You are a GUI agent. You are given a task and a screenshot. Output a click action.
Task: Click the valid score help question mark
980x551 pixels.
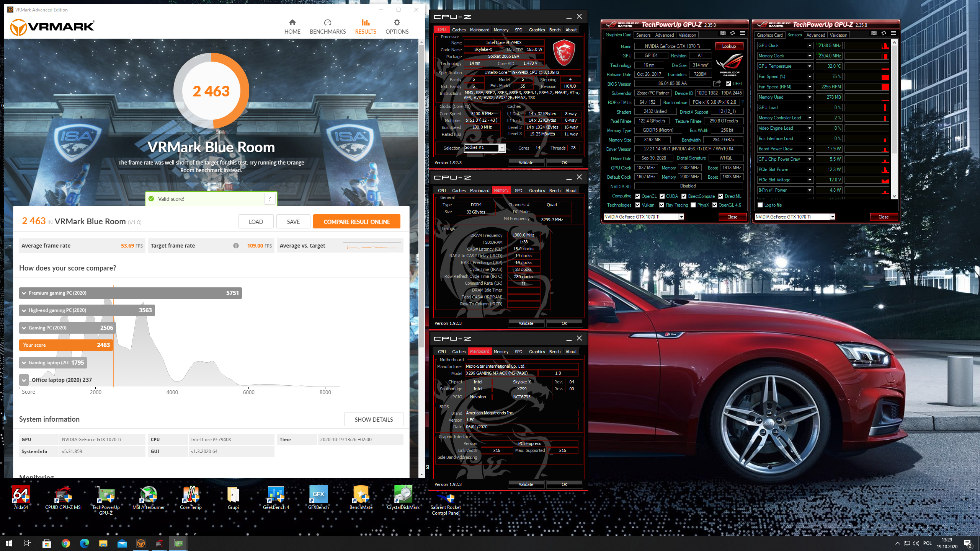[x=269, y=199]
